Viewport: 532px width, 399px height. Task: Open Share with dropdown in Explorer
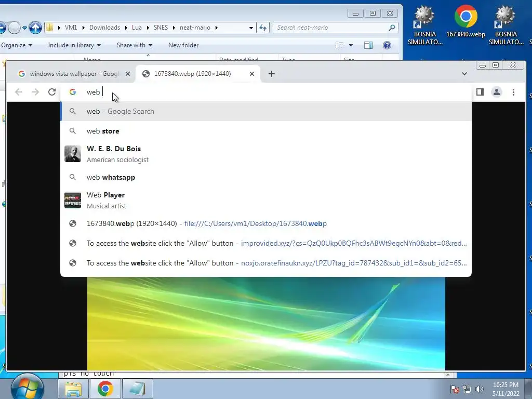pyautogui.click(x=135, y=45)
